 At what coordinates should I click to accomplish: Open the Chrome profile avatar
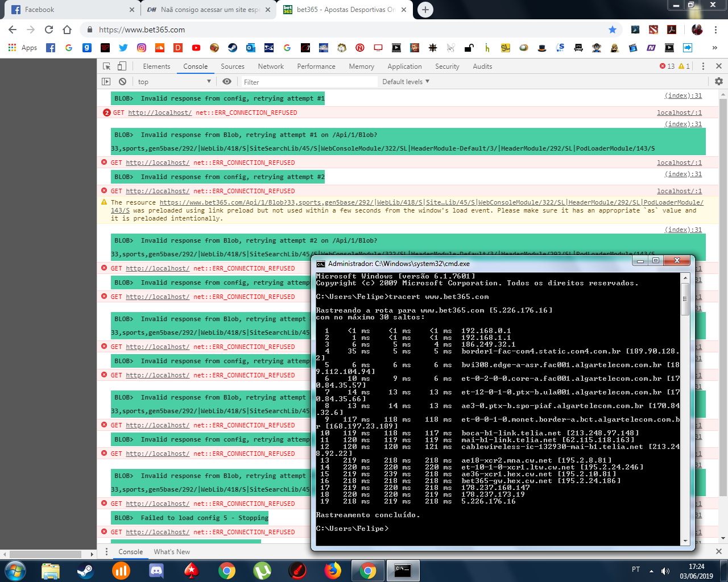coord(697,30)
